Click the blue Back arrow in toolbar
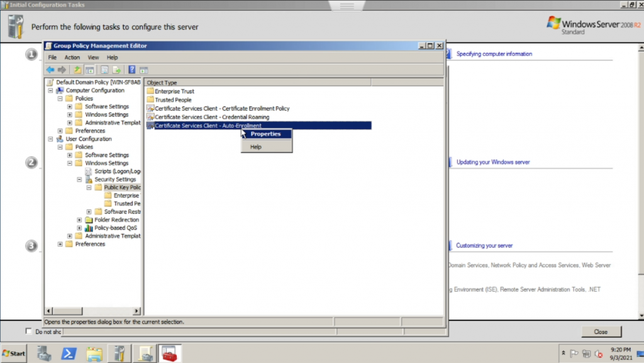 click(50, 70)
